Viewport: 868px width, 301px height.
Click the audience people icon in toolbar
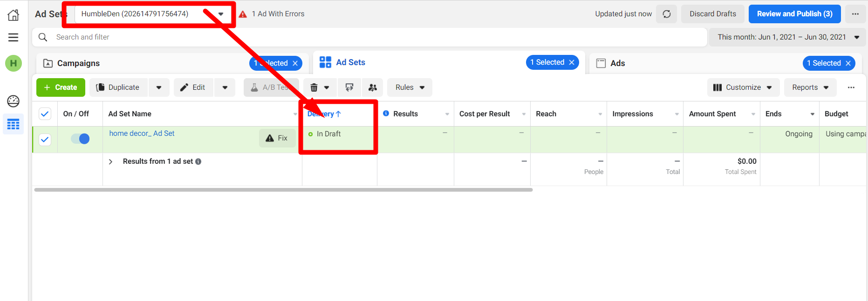(372, 87)
